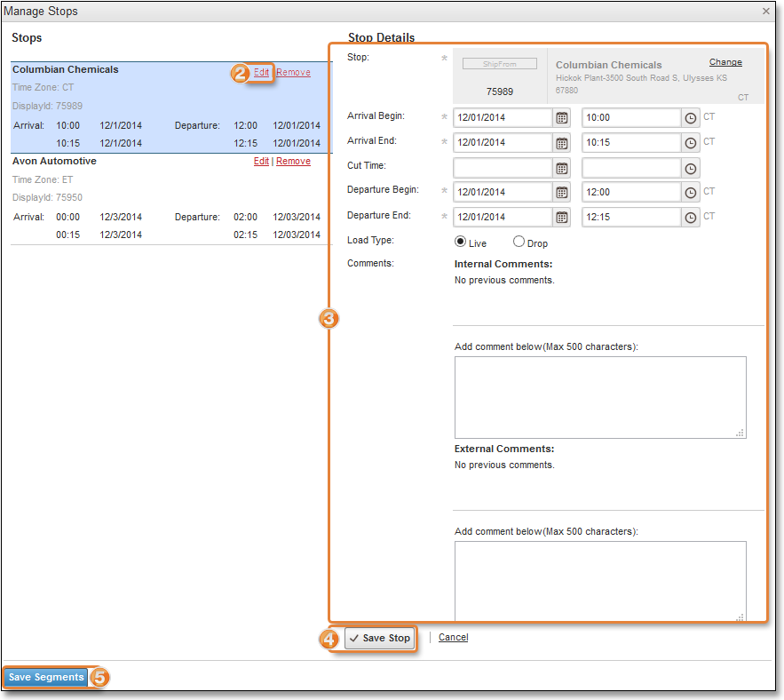Screen dimensions: 784x700
Task: Open the calendar picker for Arrival Begin date
Action: coord(562,117)
